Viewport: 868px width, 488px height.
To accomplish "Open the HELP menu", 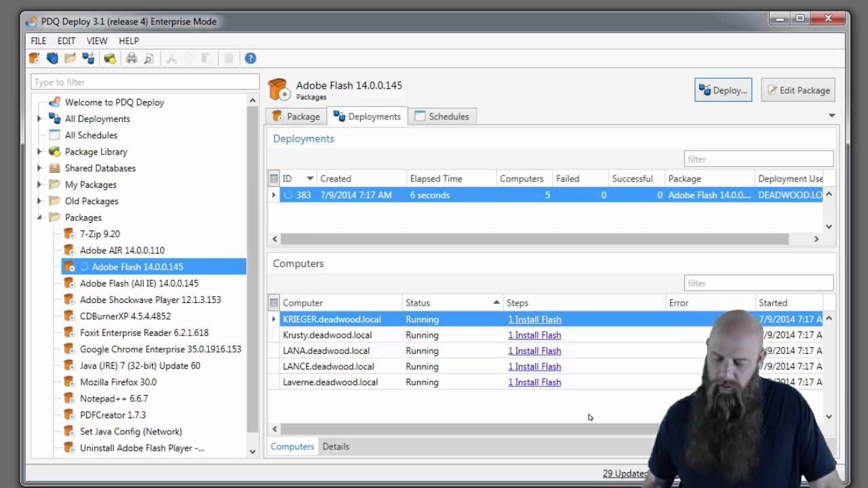I will tap(129, 41).
